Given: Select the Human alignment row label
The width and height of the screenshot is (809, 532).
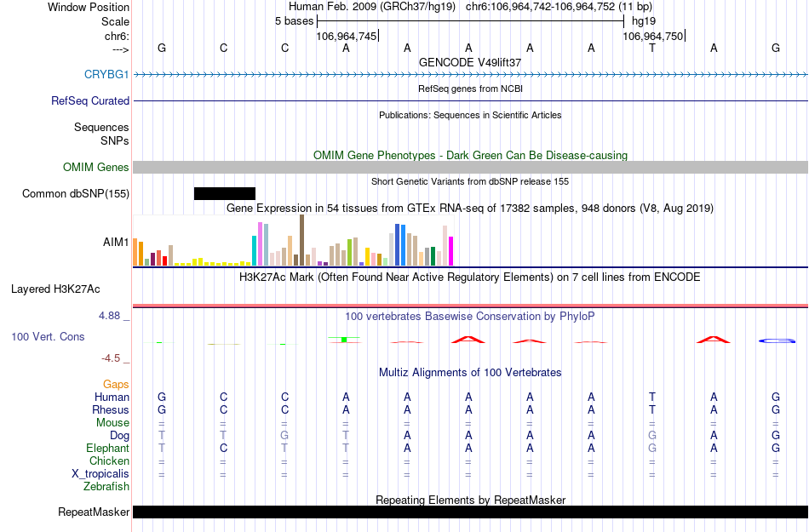Looking at the screenshot, I should (112, 398).
